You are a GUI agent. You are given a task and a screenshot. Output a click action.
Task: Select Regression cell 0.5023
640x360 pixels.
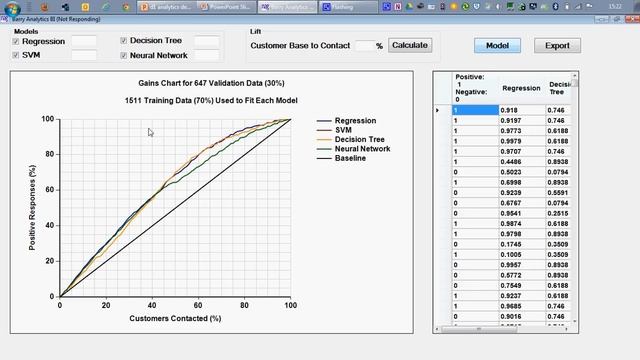[x=522, y=172]
